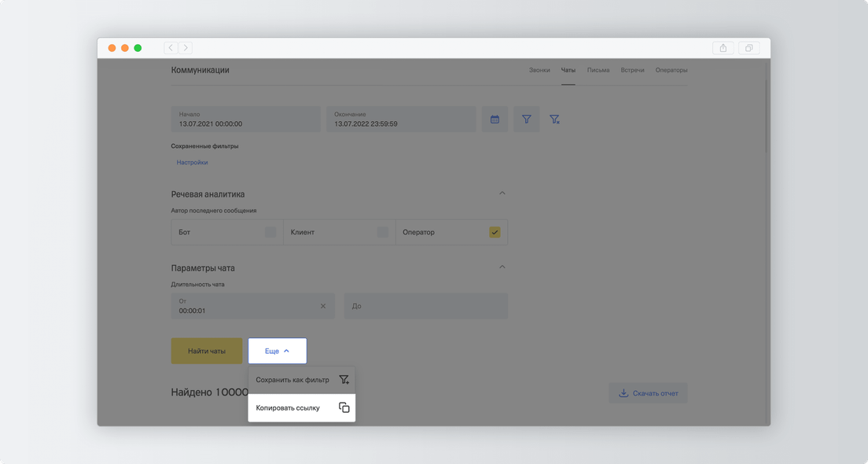Click the До duration input field
The image size is (868, 464).
click(425, 306)
